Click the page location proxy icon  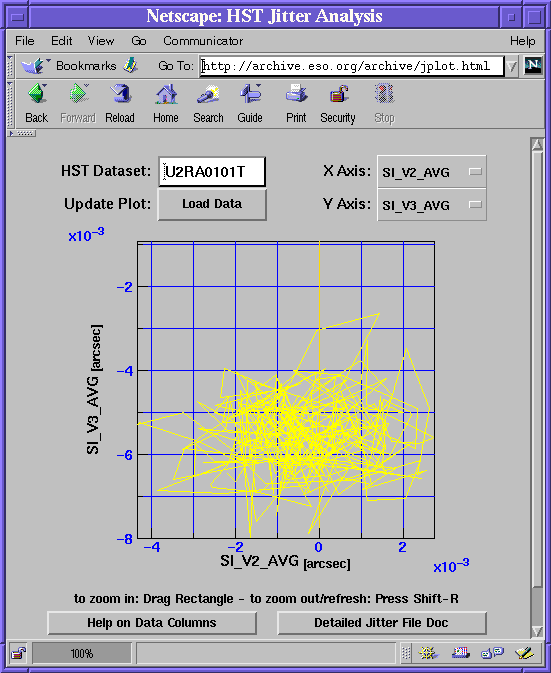(x=131, y=65)
